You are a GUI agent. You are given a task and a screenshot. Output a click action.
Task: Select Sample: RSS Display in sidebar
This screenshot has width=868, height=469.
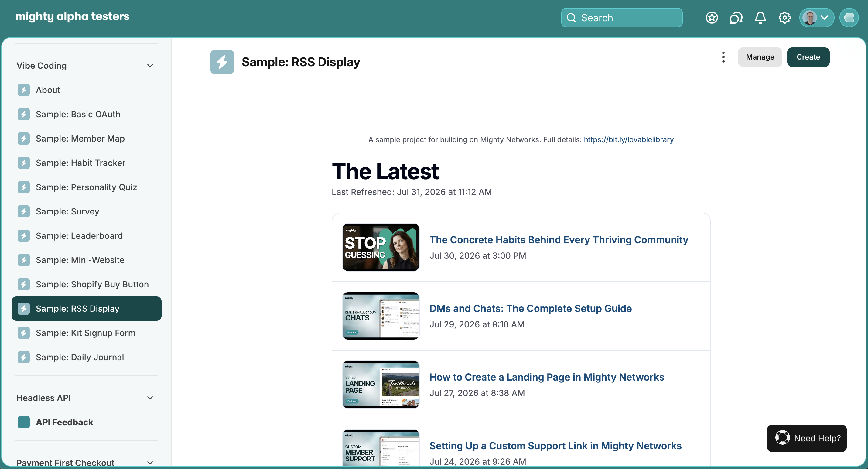(x=87, y=308)
